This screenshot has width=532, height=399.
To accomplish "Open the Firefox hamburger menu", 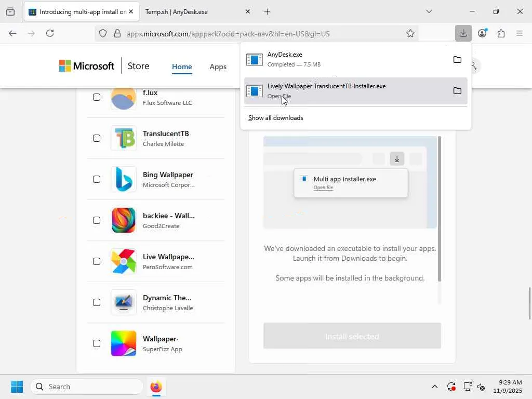I will coord(520,33).
